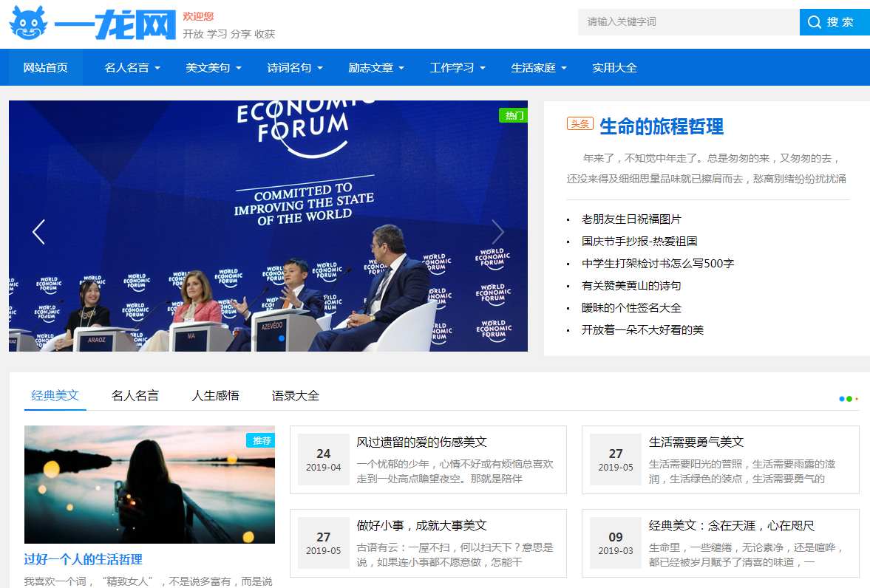
Task: Click the green 热门 badge on banner
Action: pos(513,115)
